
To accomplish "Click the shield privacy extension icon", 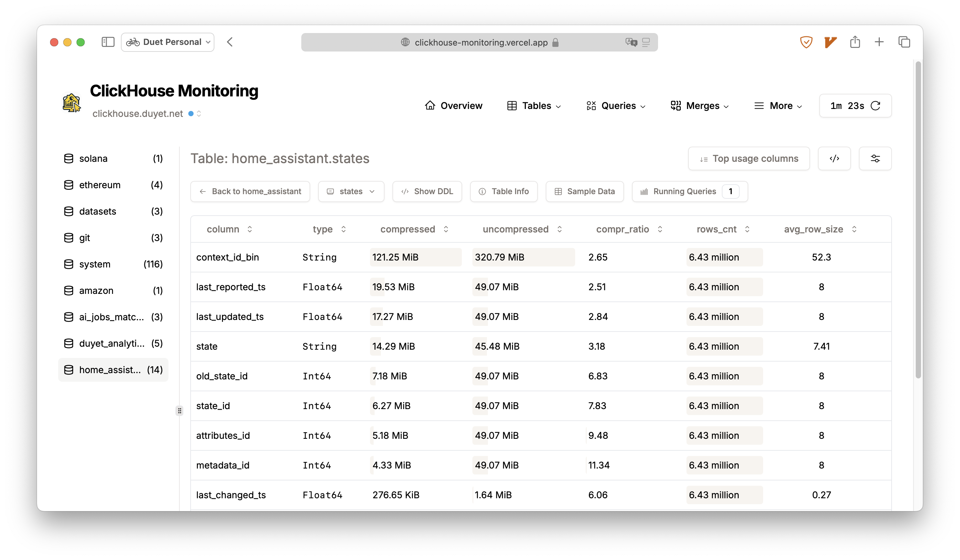I will [x=806, y=42].
